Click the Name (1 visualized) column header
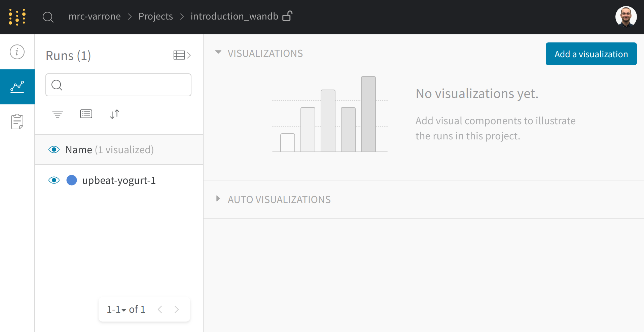Screen dimensions: 644x332 pyautogui.click(x=110, y=150)
